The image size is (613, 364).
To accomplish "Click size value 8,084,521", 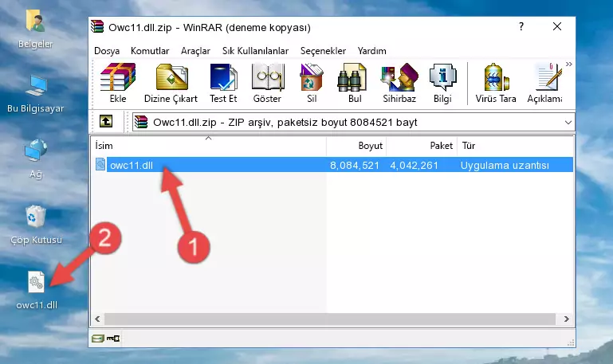I will [x=355, y=165].
